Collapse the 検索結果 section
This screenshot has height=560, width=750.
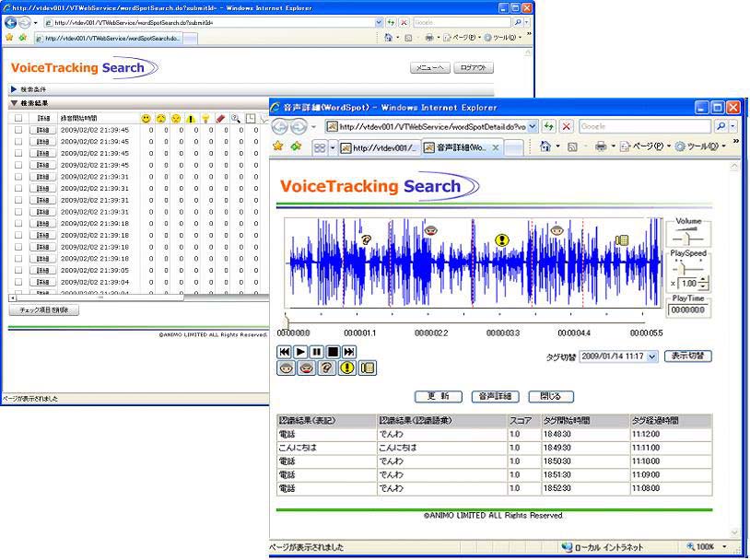pyautogui.click(x=14, y=103)
